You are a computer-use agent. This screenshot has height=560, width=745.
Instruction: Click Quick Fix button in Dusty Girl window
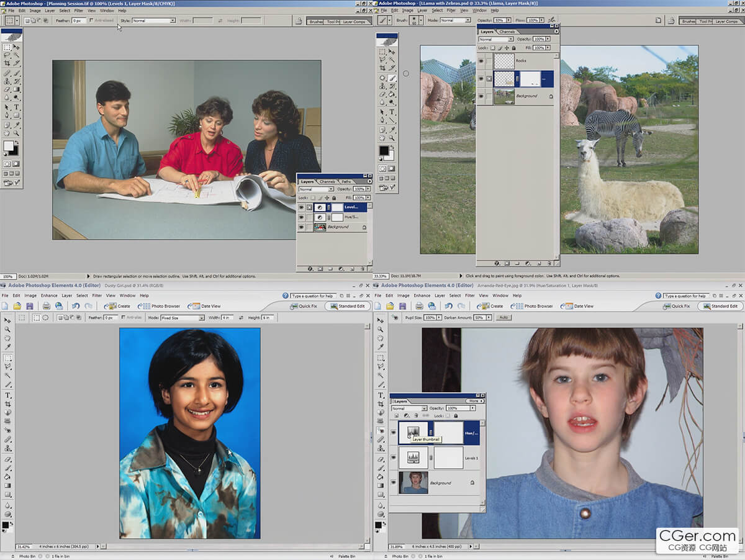[305, 306]
